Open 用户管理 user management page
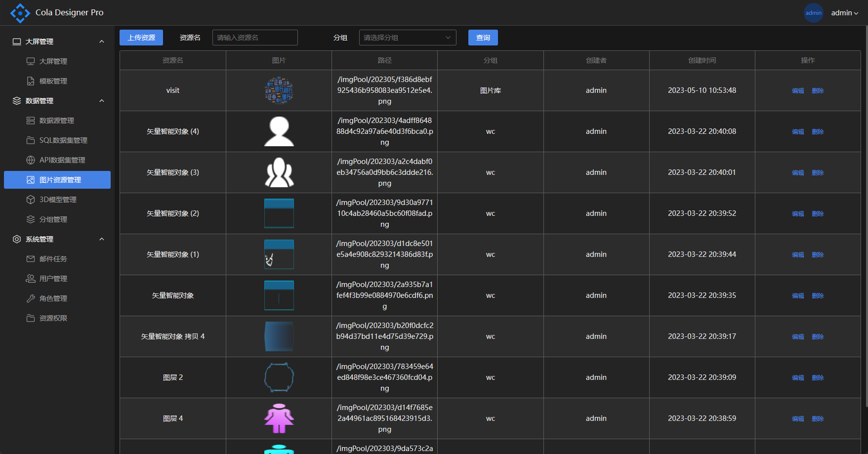The height and width of the screenshot is (454, 868). (x=53, y=279)
